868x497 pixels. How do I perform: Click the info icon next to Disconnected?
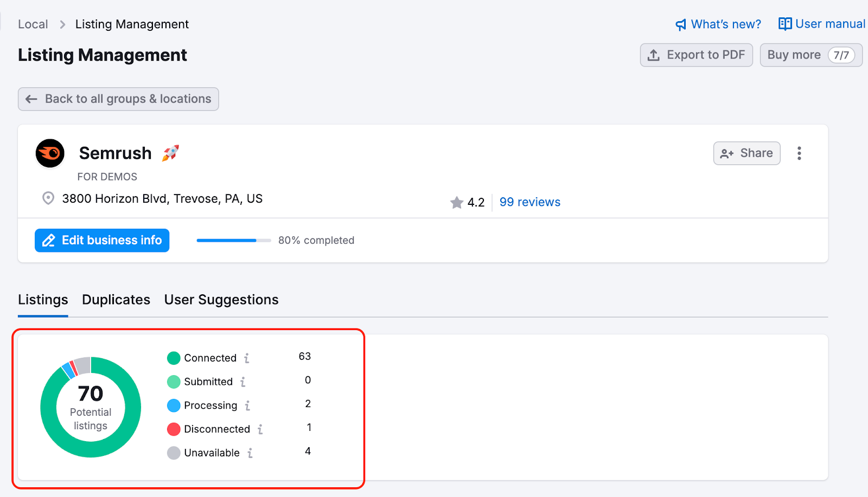click(261, 429)
